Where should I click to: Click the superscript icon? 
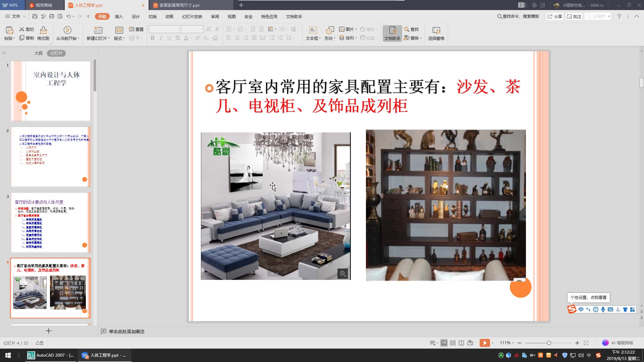click(197, 38)
